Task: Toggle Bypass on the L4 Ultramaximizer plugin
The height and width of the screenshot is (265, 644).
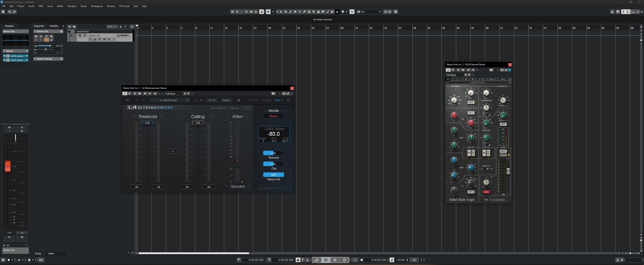Action: pos(125,93)
